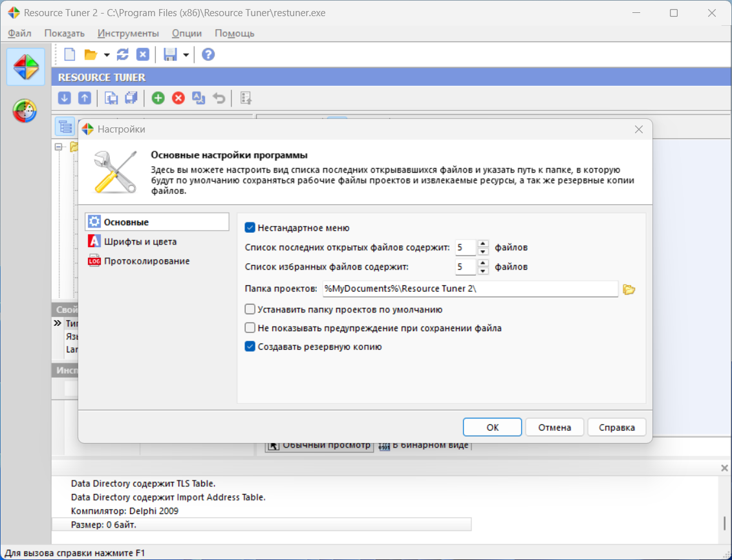732x560 pixels.
Task: Click the blue Help question mark icon
Action: click(208, 54)
